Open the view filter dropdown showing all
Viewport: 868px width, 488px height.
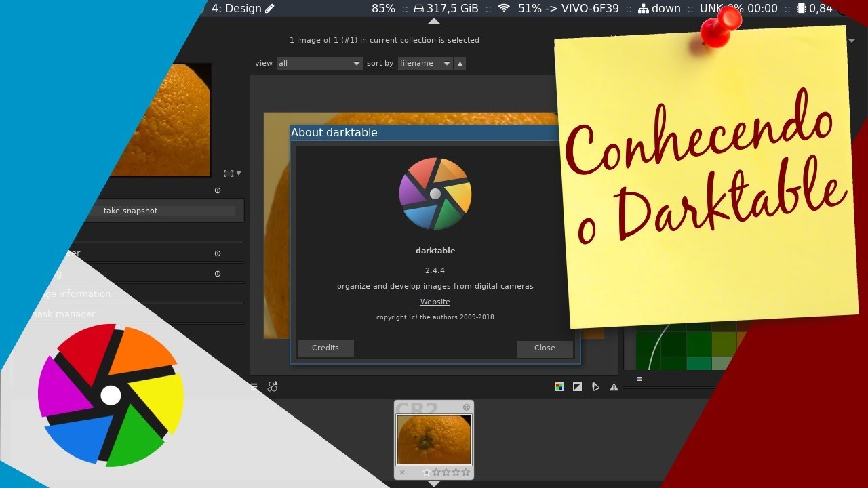tap(319, 63)
